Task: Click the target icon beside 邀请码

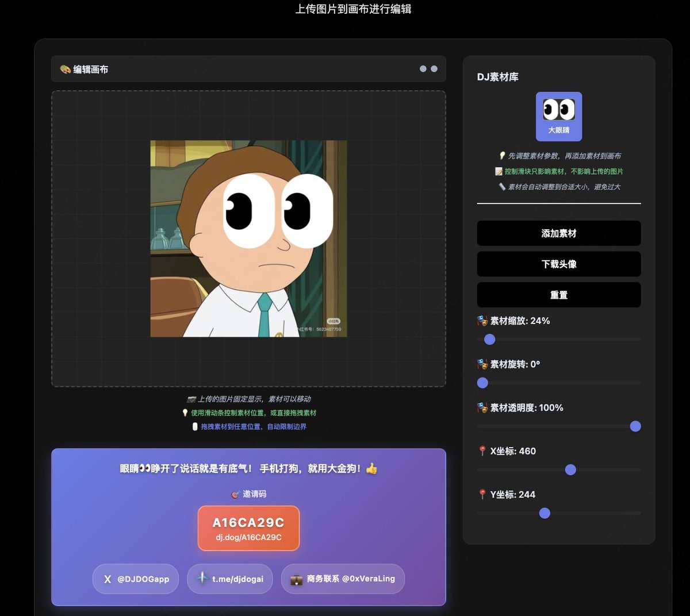Action: [235, 494]
